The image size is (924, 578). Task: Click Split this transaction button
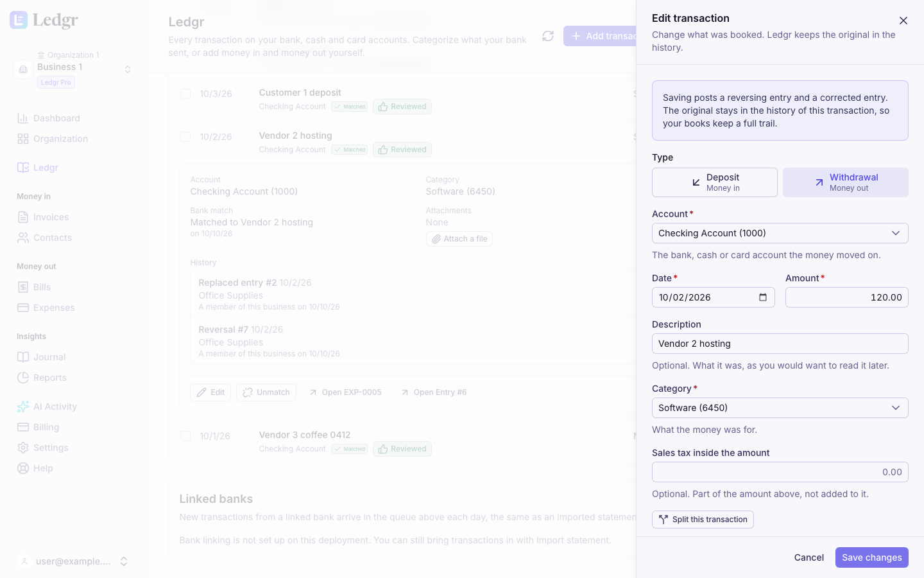click(x=703, y=520)
